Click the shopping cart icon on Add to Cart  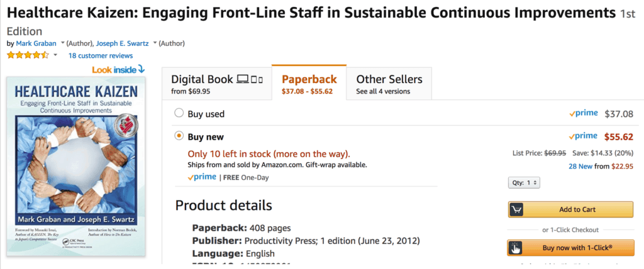pos(516,209)
